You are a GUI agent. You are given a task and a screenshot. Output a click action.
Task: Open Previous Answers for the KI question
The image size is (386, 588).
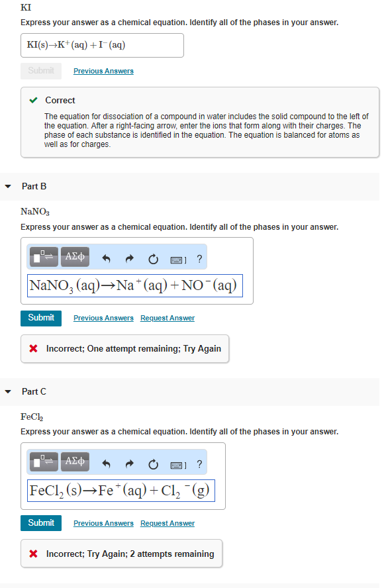(x=103, y=71)
